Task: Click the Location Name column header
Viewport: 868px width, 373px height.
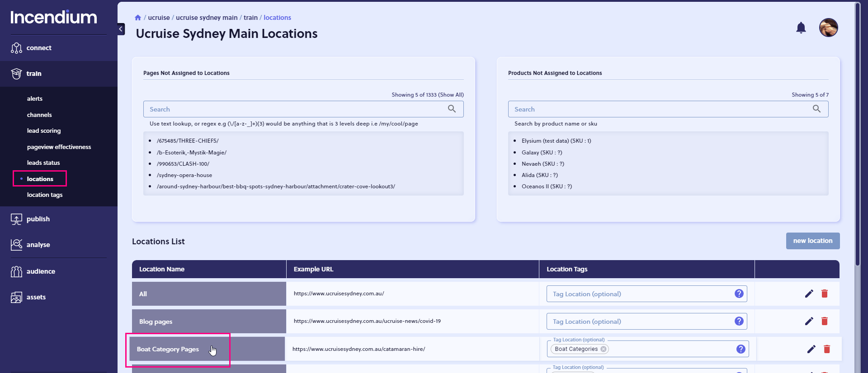Action: click(209, 269)
